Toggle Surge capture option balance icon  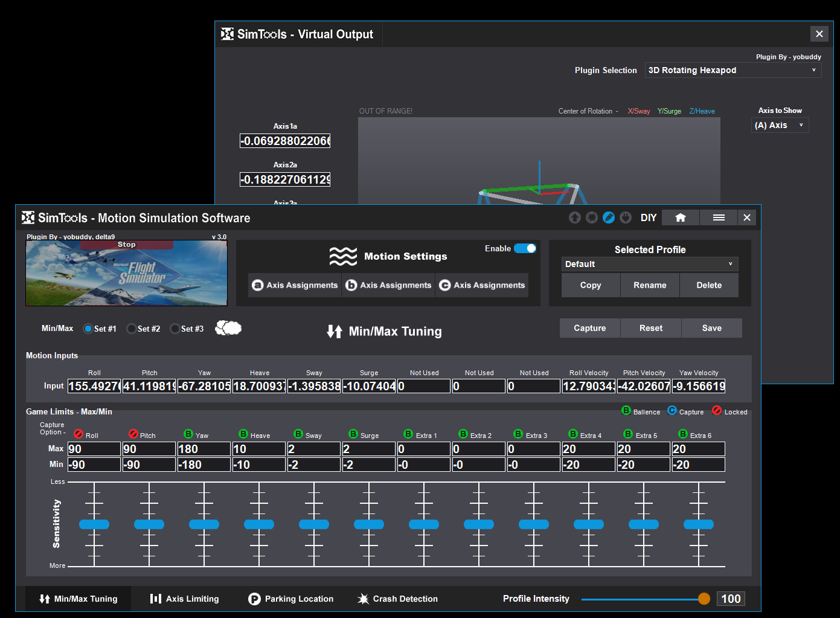point(353,434)
